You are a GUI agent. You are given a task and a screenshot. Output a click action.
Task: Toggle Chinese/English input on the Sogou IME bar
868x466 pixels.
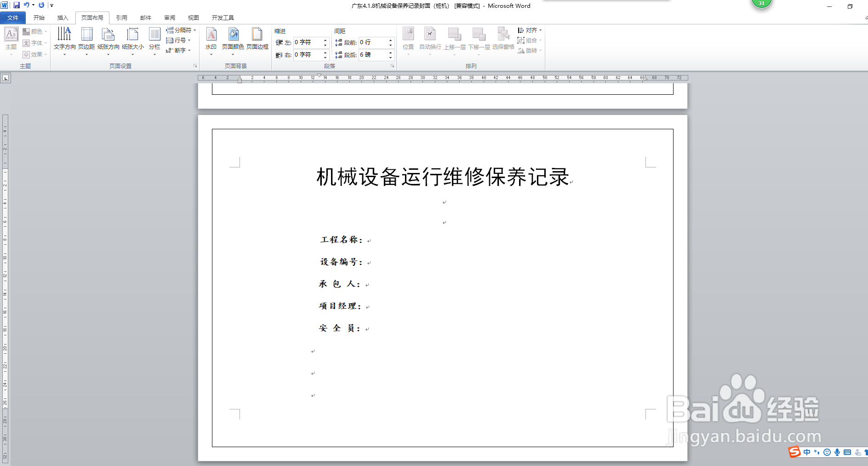(807, 452)
